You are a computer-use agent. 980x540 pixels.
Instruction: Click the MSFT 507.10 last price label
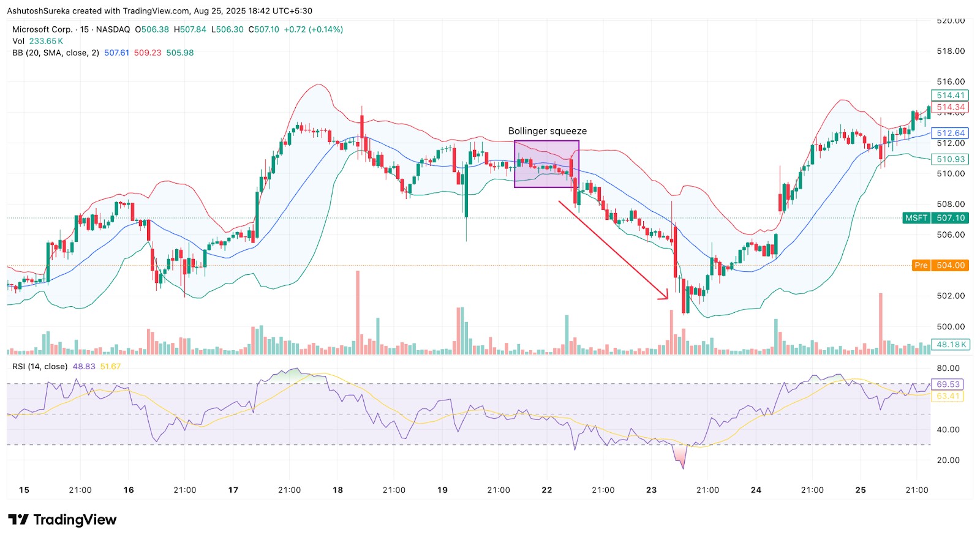pyautogui.click(x=935, y=218)
